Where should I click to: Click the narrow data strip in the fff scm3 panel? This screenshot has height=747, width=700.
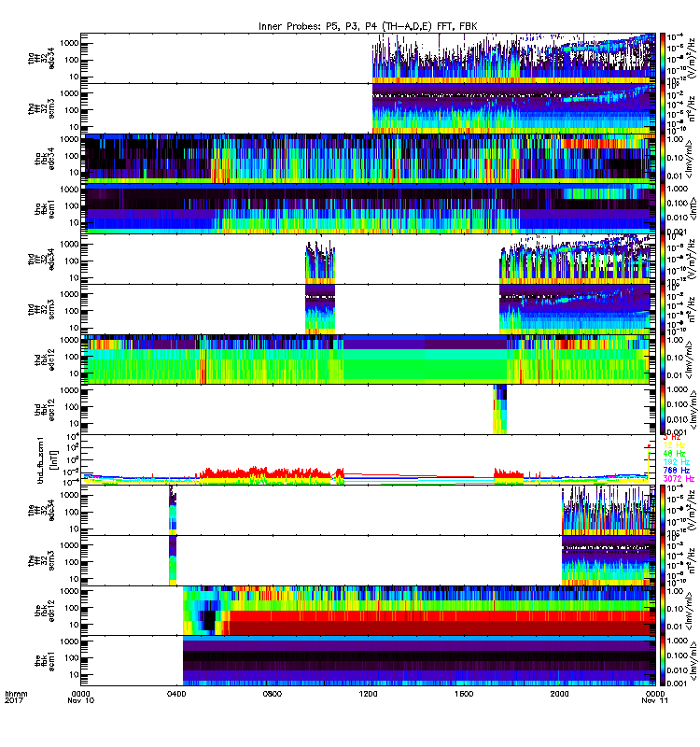click(x=173, y=560)
